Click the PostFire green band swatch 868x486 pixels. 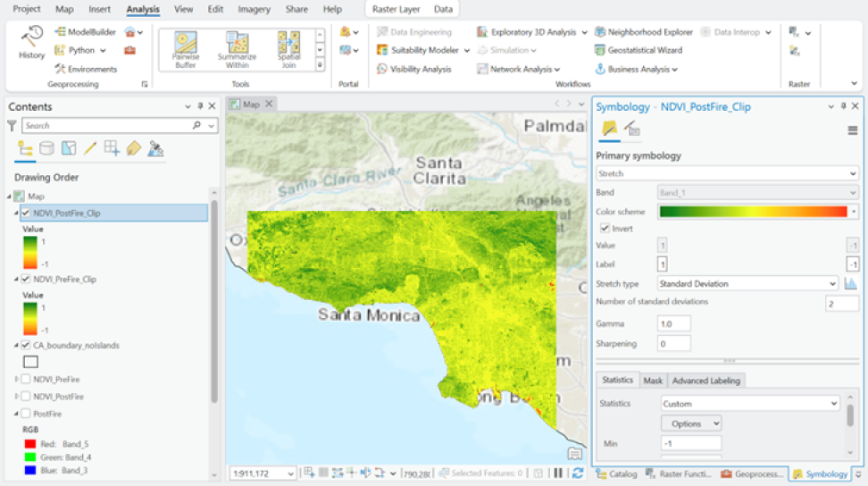click(x=30, y=457)
